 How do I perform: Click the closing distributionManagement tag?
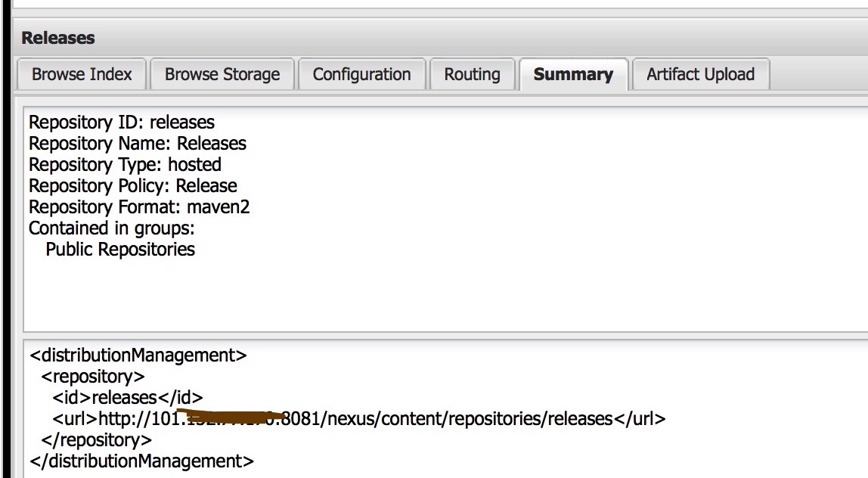click(142, 461)
